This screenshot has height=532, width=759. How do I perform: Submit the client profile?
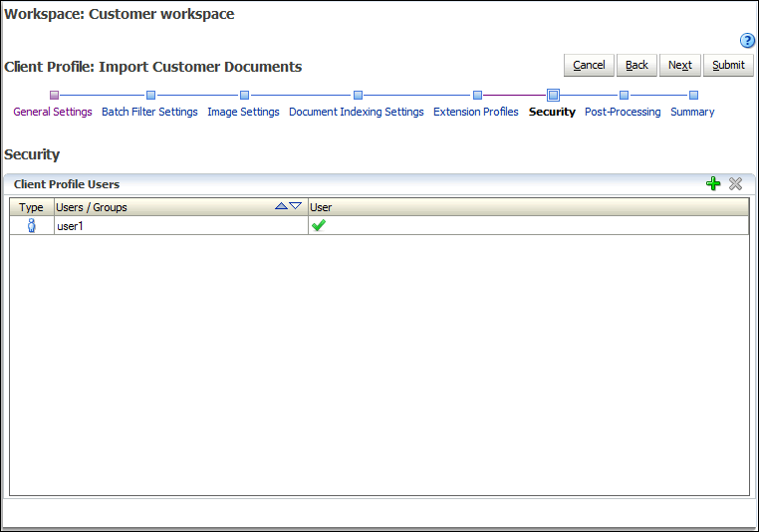coord(728,65)
